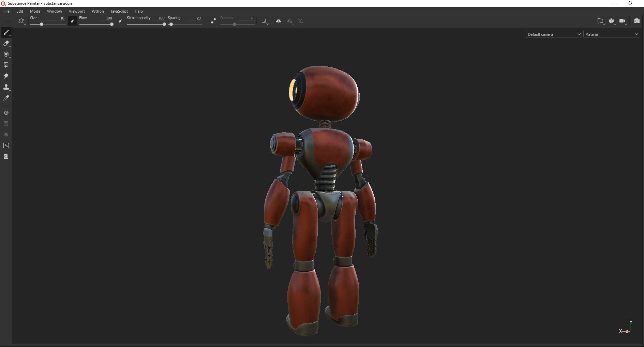
Task: Click the XYZ axis gizmo
Action: click(626, 328)
